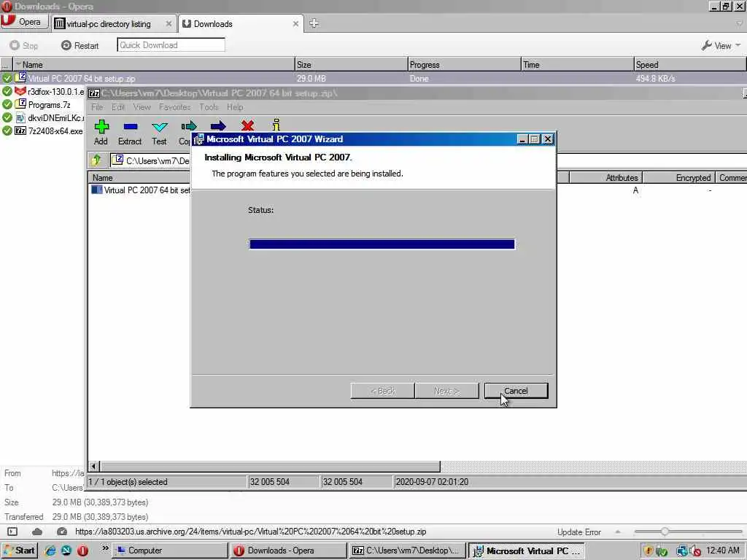Screen dimensions: 747x560
Task: Switch to Computer taskbar window
Action: [170, 551]
